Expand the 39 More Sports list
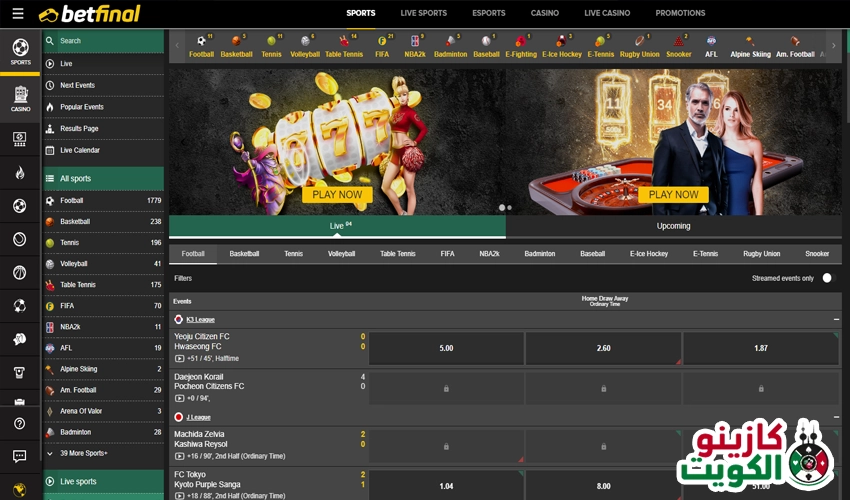 pos(84,453)
